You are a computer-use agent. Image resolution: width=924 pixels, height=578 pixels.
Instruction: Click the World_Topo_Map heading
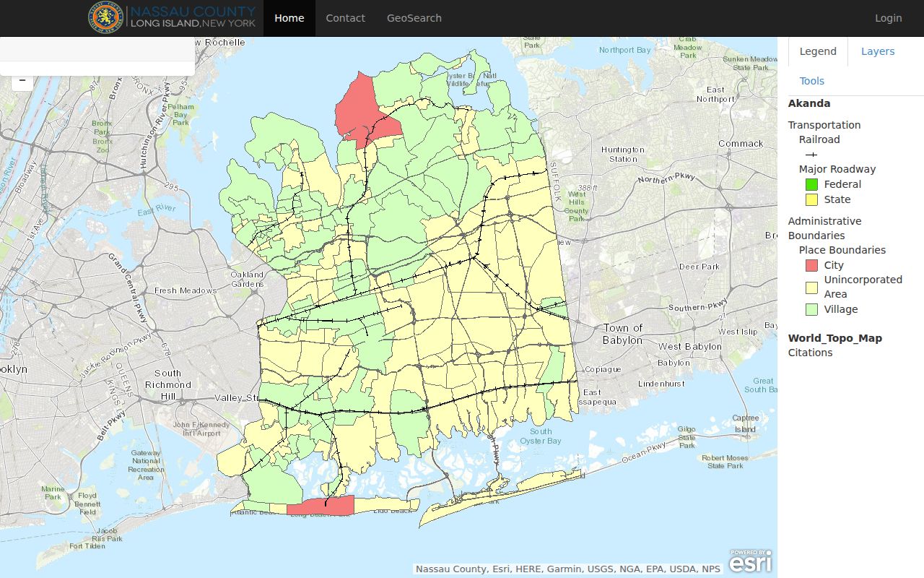click(835, 338)
